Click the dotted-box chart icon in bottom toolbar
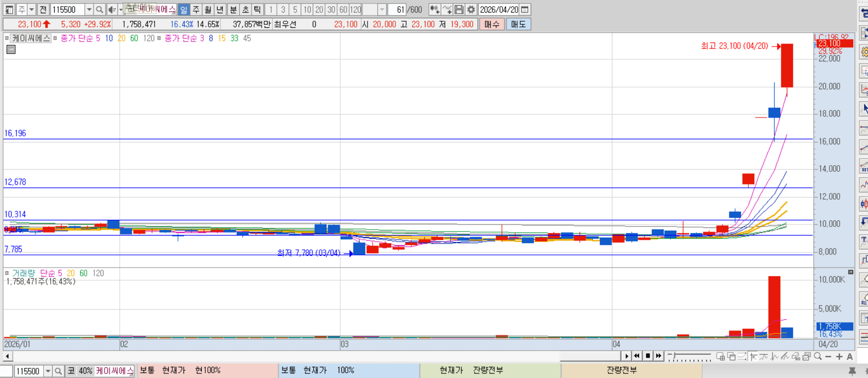Viewport: 868px width, 378px height. click(x=742, y=356)
